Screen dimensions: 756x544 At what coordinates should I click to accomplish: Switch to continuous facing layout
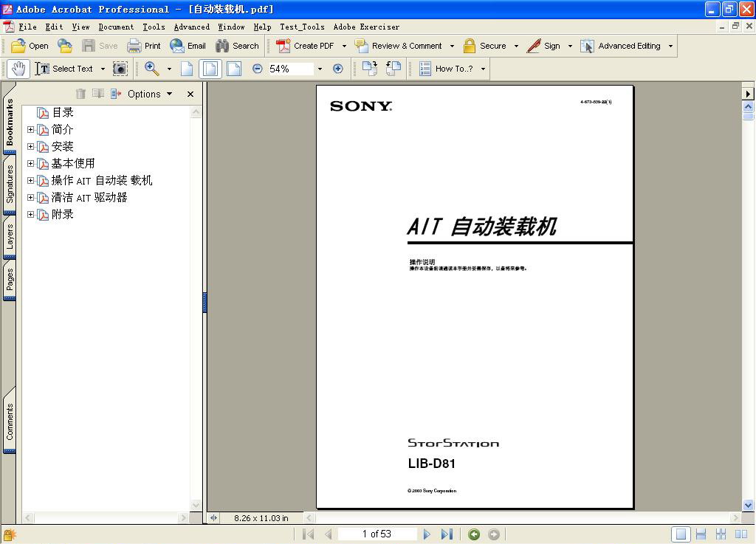point(721,534)
